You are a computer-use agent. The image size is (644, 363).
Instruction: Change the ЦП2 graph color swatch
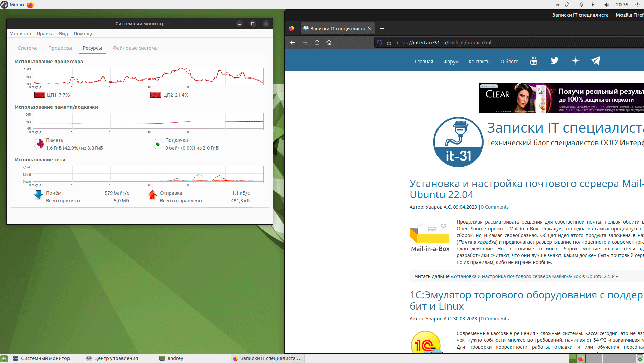click(156, 95)
